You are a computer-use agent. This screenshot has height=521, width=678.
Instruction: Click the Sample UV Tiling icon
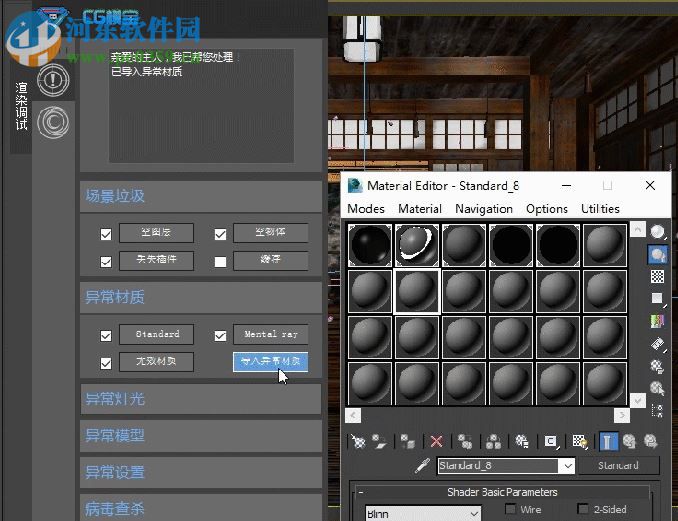coord(657,298)
